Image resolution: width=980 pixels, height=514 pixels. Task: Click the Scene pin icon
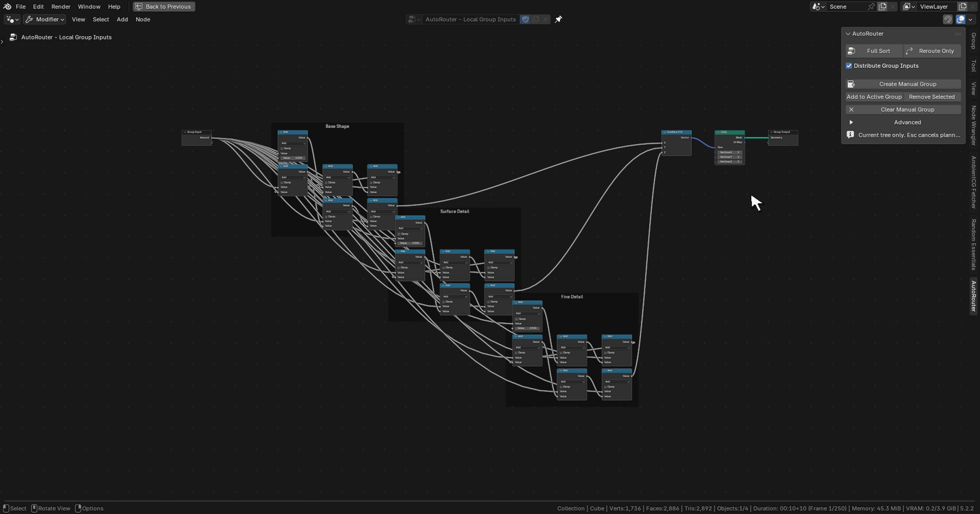[870, 6]
